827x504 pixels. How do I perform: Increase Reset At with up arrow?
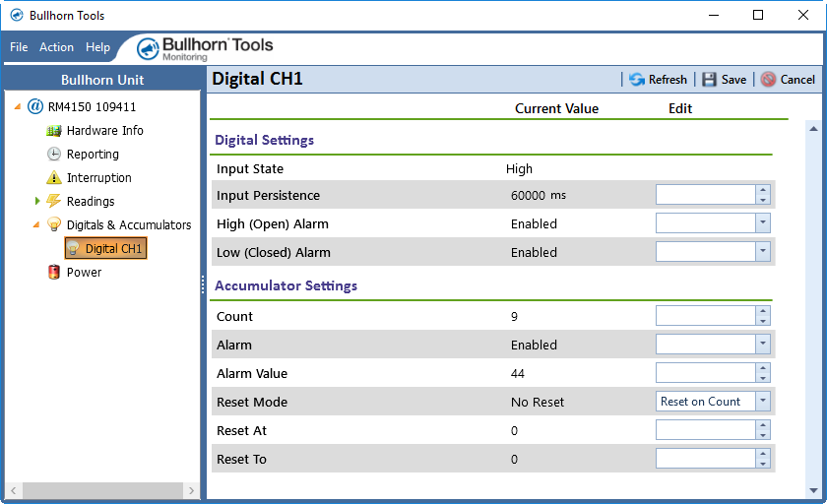763,425
